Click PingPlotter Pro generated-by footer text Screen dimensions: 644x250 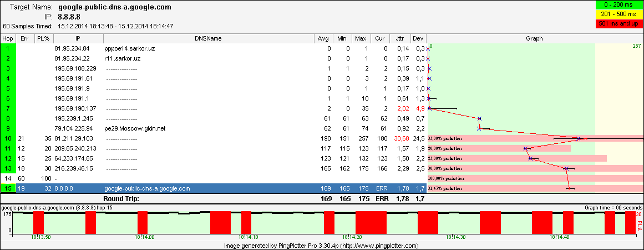pyautogui.click(x=322, y=246)
